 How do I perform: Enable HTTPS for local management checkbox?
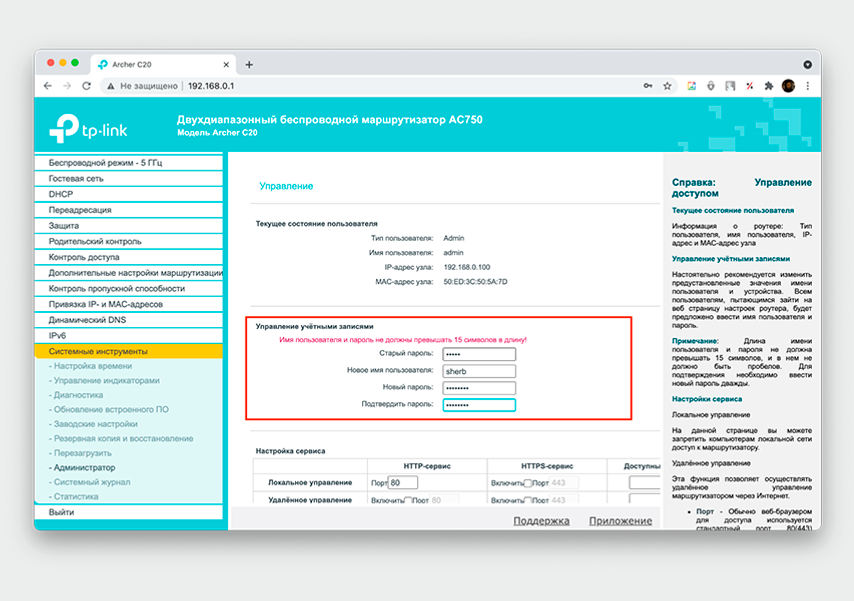[x=528, y=483]
